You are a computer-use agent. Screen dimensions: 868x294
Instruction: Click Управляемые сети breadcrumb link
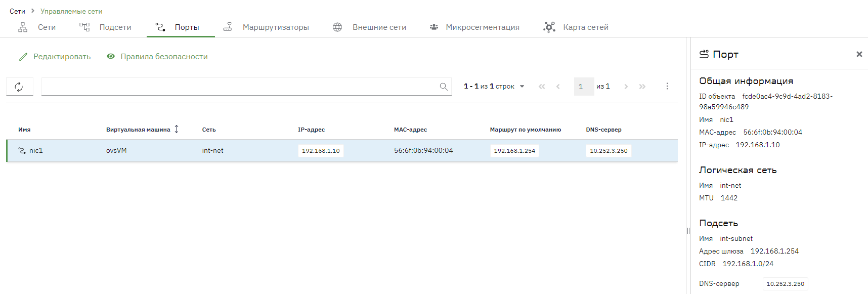(71, 11)
